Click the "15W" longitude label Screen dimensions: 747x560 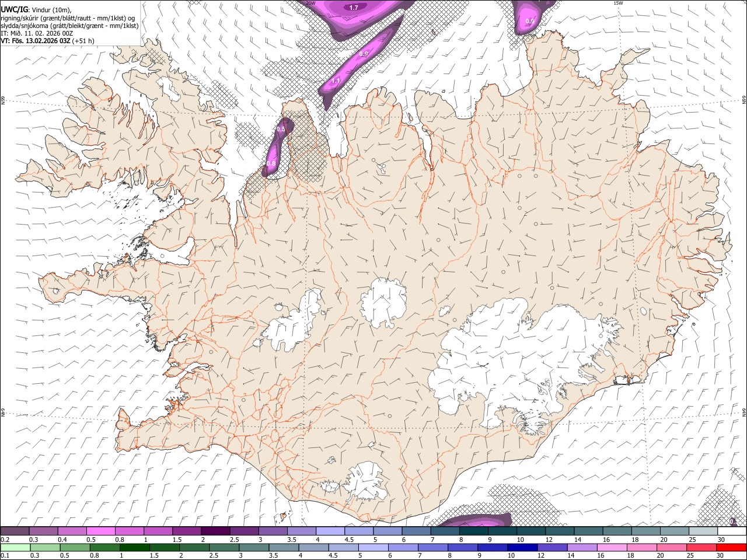click(x=617, y=3)
